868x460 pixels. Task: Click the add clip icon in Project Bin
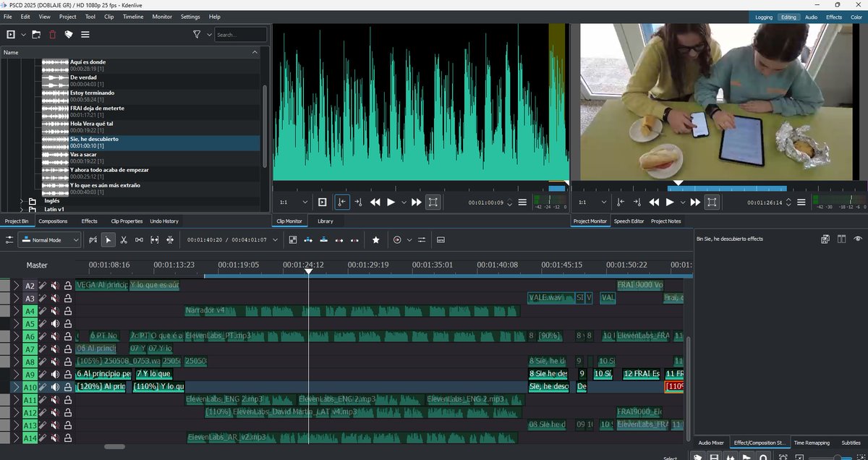11,34
